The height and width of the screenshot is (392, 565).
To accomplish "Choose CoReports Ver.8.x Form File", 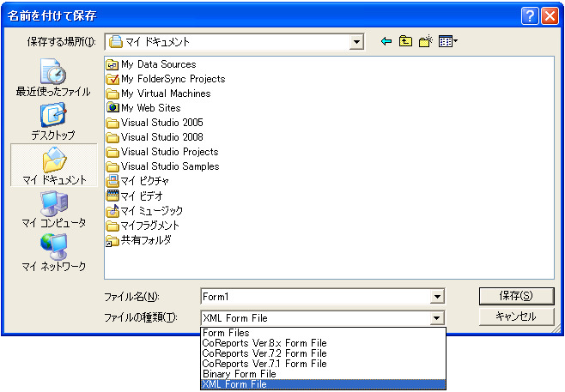I will click(x=323, y=343).
